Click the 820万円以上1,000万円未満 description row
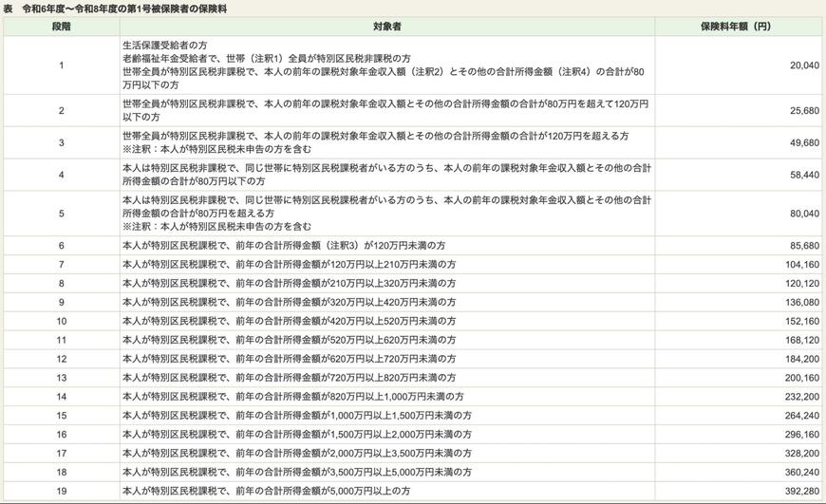The width and height of the screenshot is (826, 504). tap(292, 397)
